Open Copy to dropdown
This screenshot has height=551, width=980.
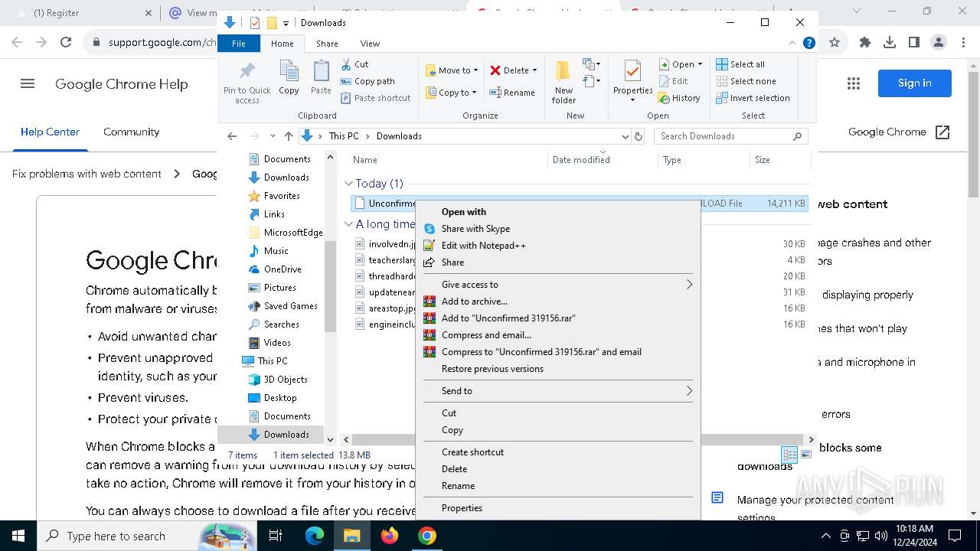tap(451, 93)
